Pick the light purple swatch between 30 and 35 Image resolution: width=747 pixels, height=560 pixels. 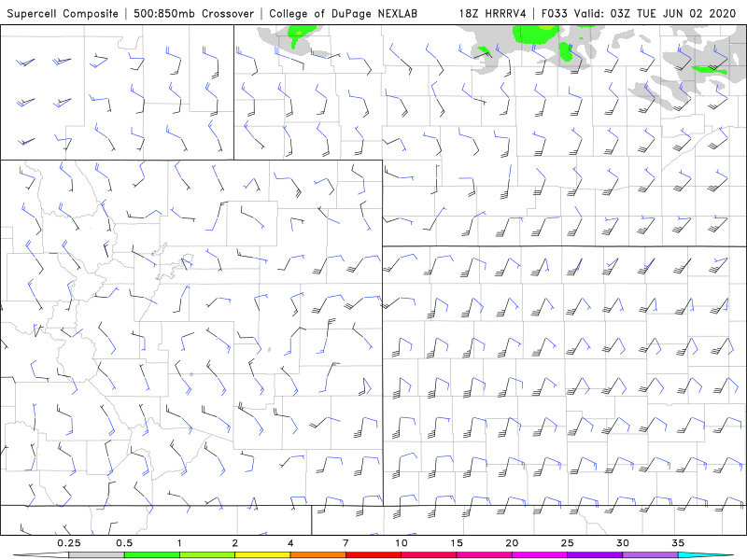click(x=650, y=555)
